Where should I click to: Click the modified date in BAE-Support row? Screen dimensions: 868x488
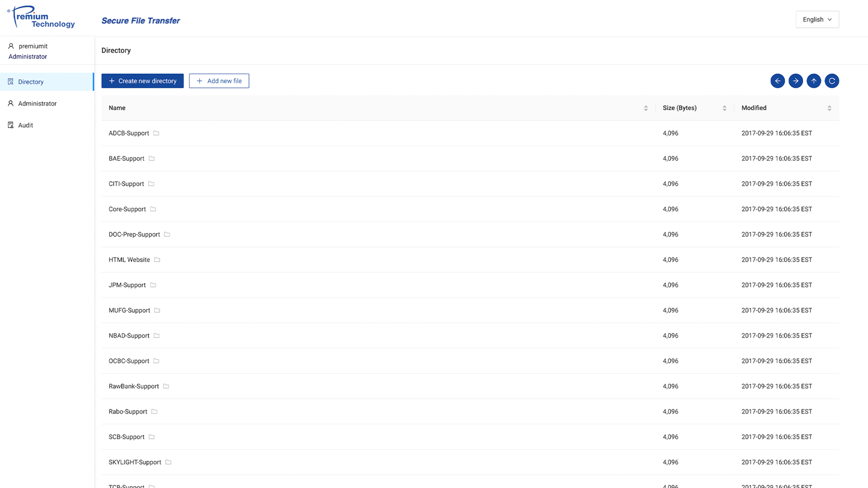coord(777,159)
